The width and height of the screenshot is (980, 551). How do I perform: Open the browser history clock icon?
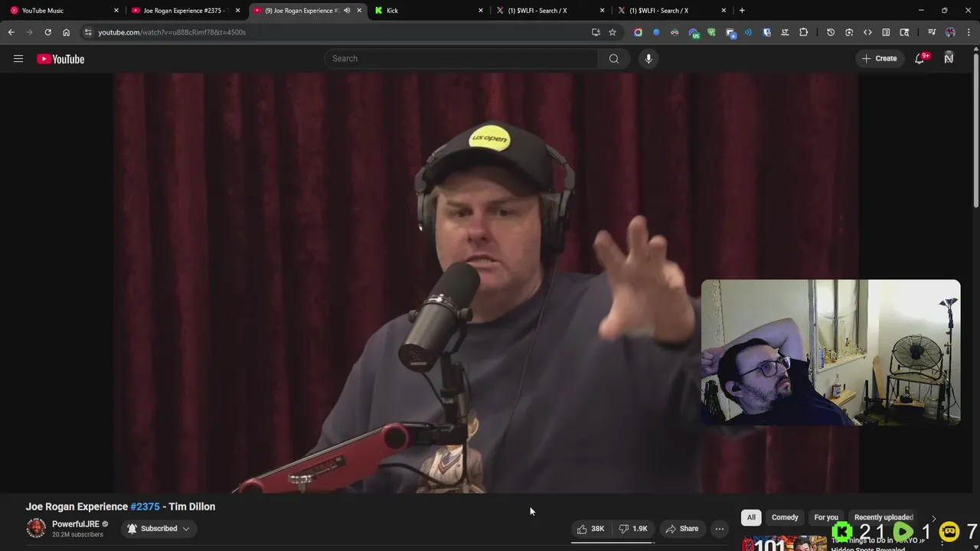831,32
